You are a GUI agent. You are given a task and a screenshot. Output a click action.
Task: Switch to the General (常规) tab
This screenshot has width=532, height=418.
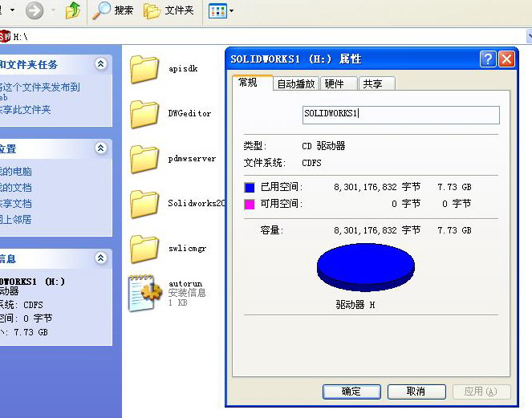point(252,83)
